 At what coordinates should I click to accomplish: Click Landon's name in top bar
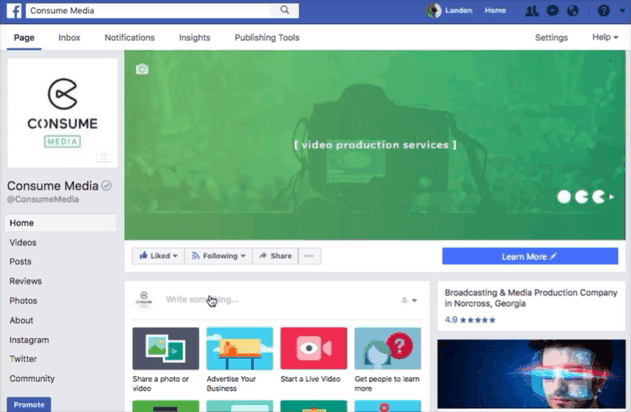pos(458,10)
